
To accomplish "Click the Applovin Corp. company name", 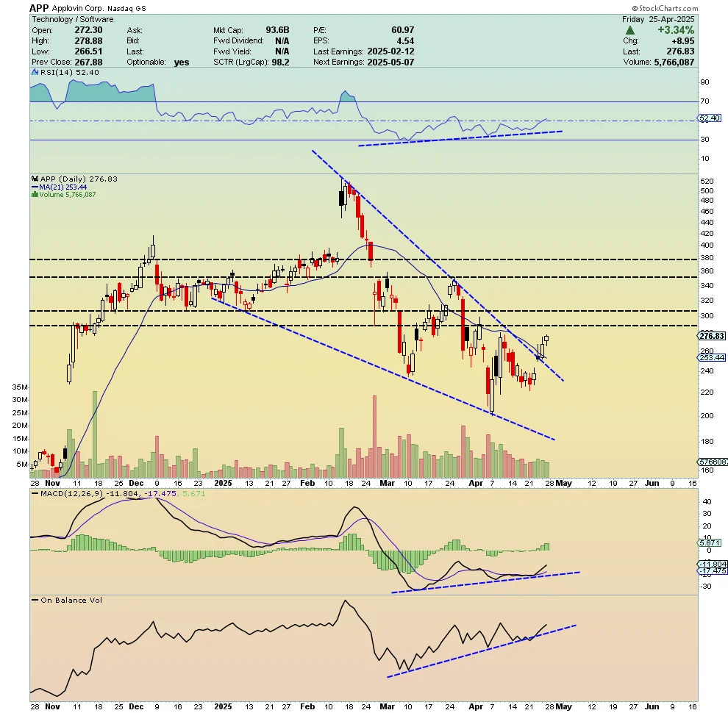I will (x=77, y=8).
